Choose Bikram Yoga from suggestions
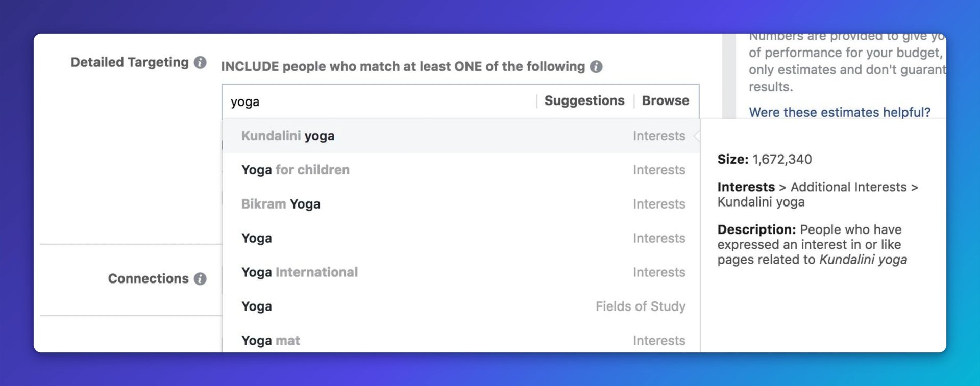980x386 pixels. [461, 204]
